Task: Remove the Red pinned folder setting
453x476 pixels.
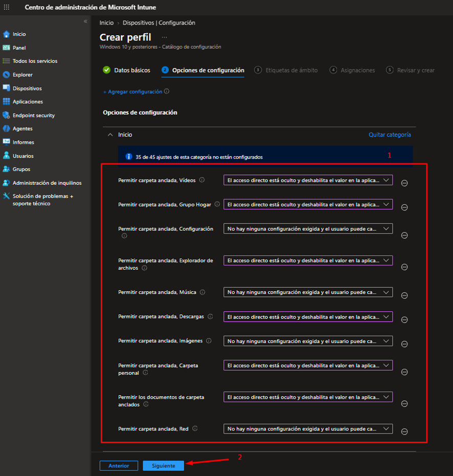Action: (x=404, y=431)
